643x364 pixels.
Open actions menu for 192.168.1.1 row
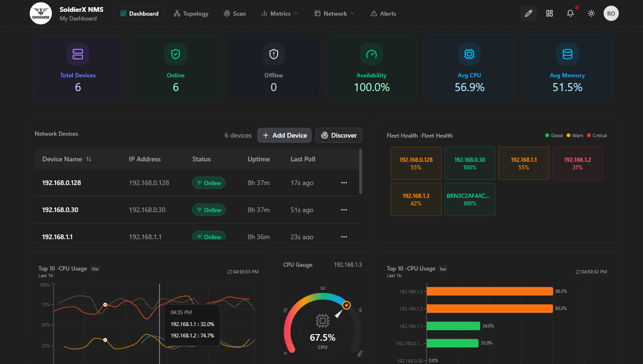click(344, 236)
